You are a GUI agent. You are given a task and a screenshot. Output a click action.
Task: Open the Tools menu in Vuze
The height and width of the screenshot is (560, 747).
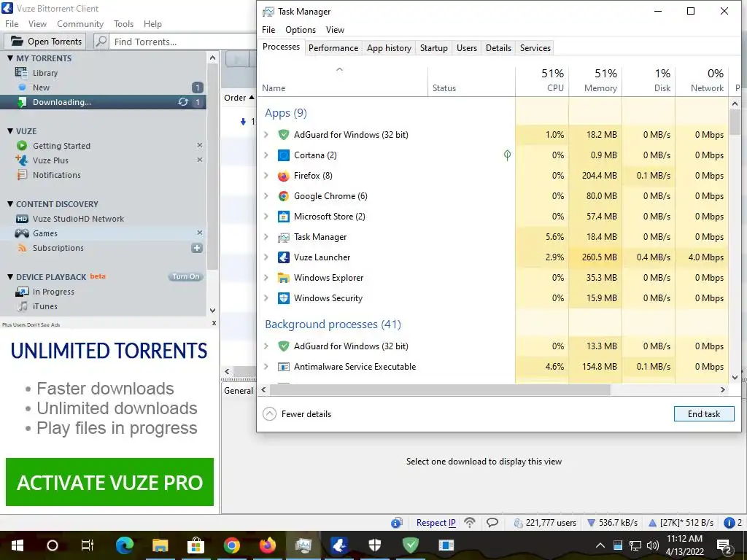(x=123, y=24)
